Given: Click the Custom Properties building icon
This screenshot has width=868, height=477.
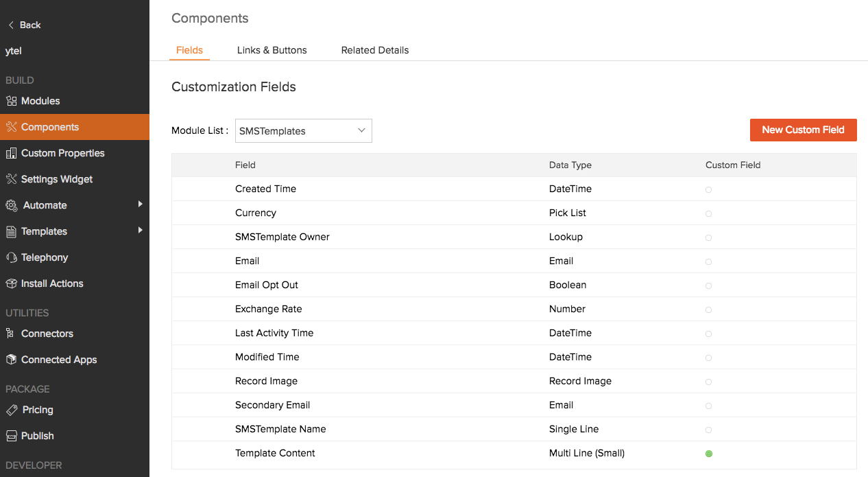Looking at the screenshot, I should 11,153.
